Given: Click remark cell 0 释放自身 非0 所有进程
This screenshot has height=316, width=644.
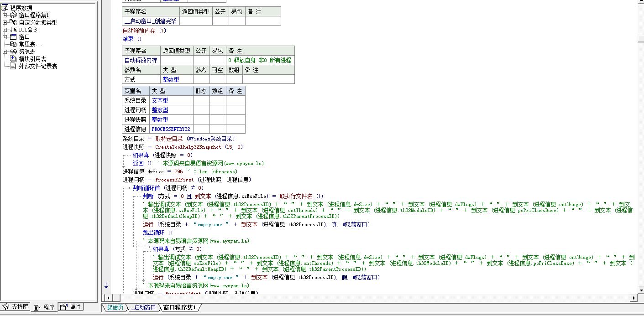Looking at the screenshot, I should tap(260, 60).
